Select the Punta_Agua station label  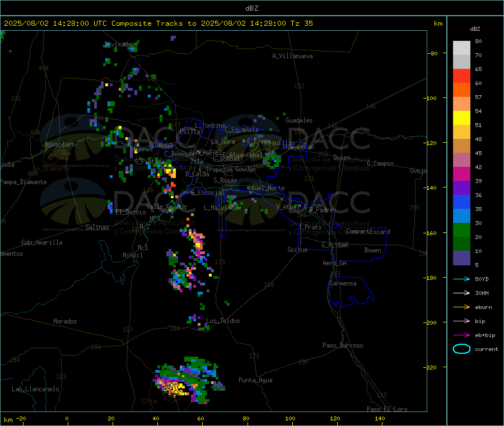[x=255, y=380]
